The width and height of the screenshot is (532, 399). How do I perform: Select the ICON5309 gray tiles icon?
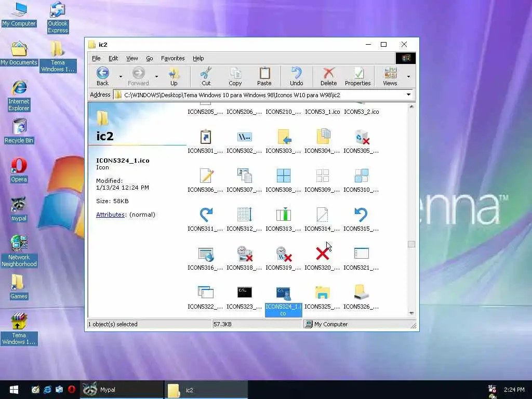322,176
